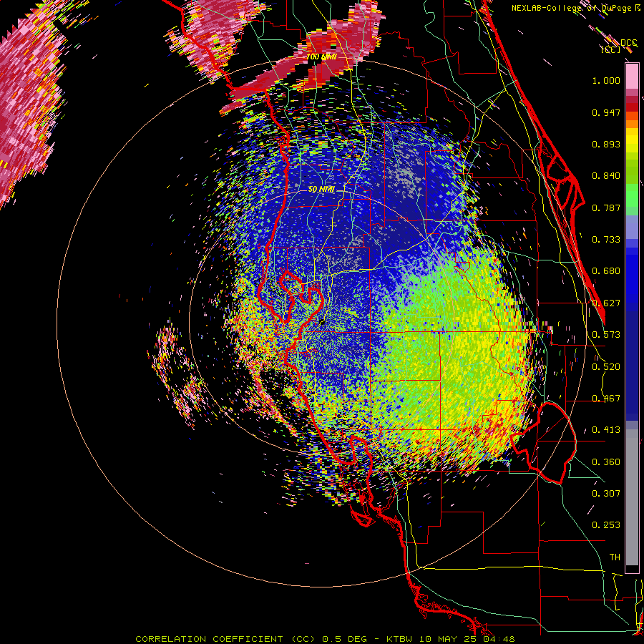The width and height of the screenshot is (644, 644).
Task: Select the 0.787 legend value
Action: (x=606, y=208)
